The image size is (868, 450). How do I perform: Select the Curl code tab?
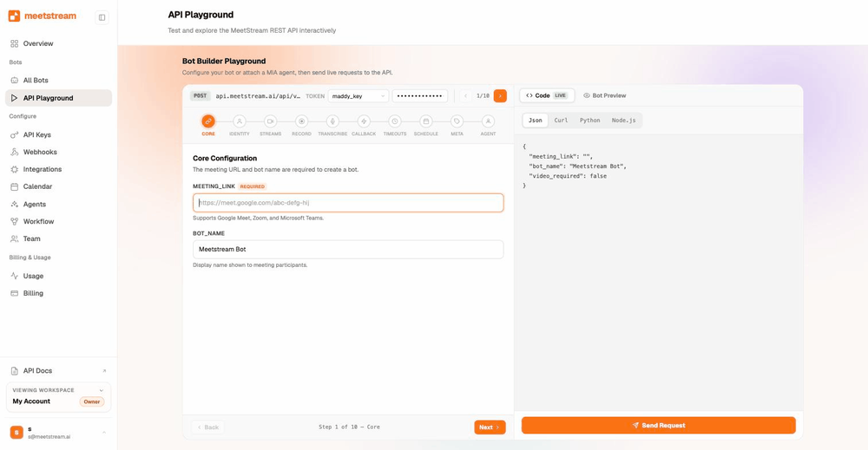(x=561, y=121)
